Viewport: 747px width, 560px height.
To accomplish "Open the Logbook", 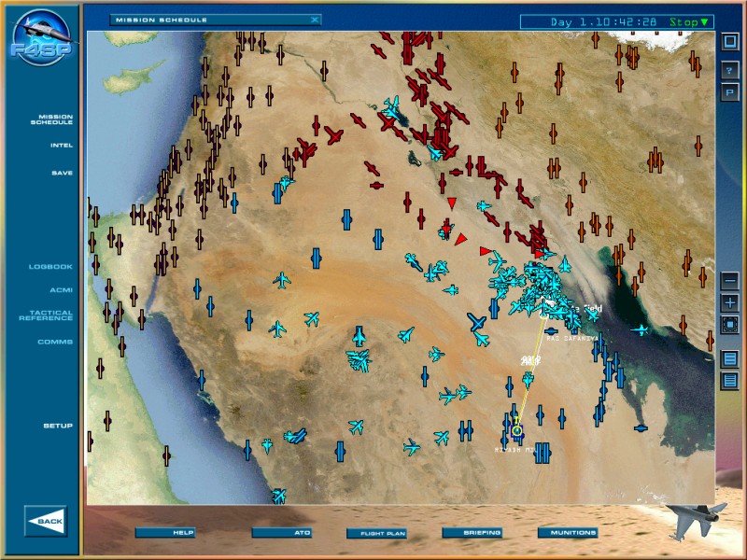I will point(50,267).
